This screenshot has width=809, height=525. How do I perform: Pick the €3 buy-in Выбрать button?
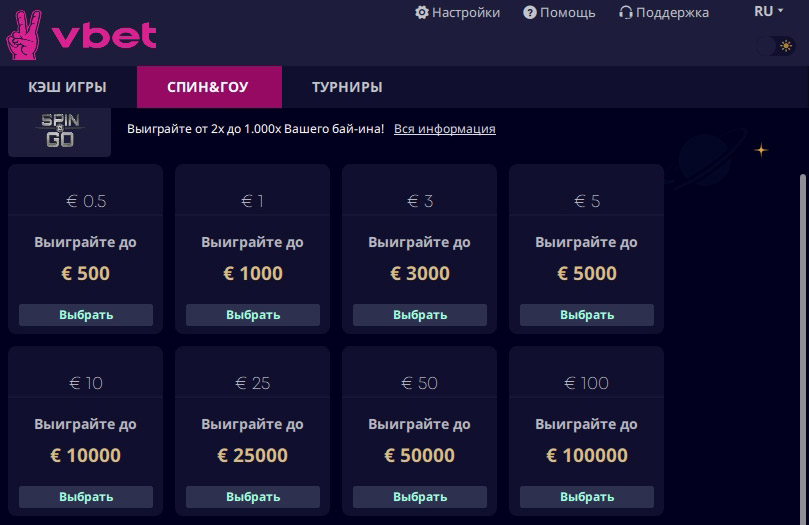pyautogui.click(x=420, y=315)
